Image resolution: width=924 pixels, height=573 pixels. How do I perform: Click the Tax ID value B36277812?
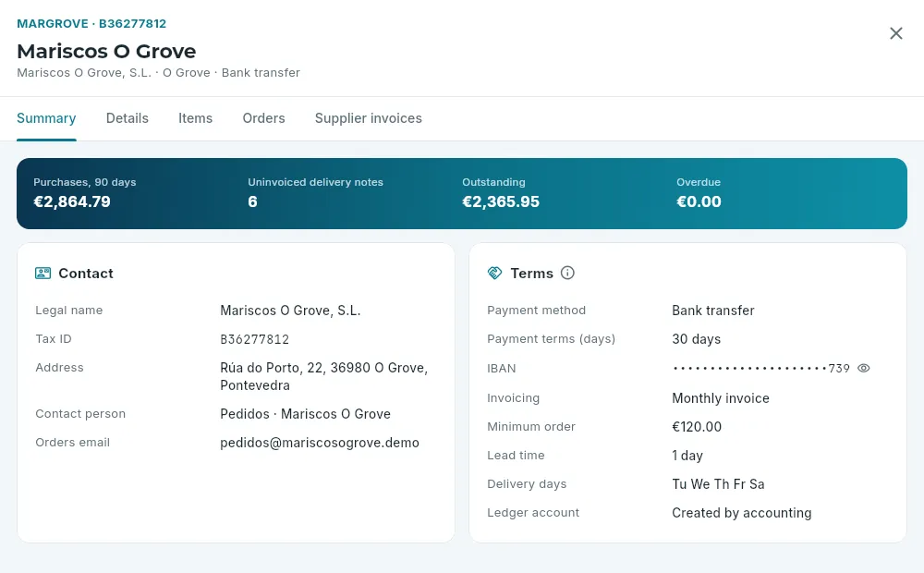point(255,339)
